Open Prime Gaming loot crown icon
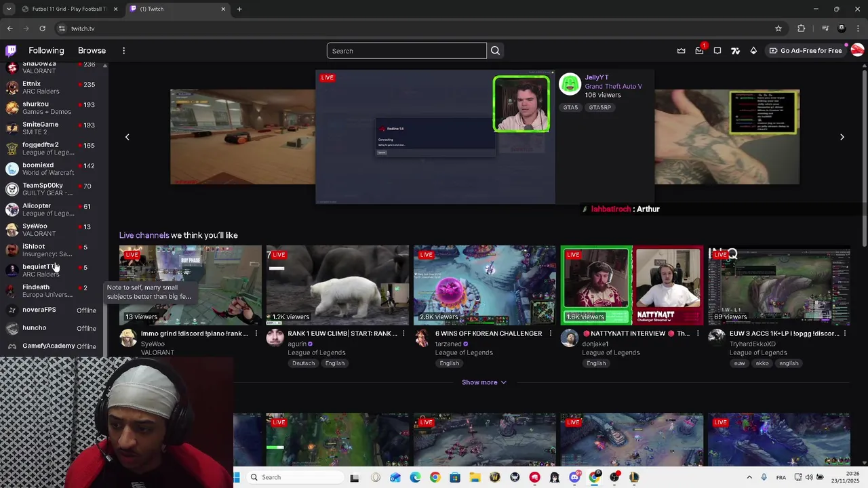 tap(681, 51)
